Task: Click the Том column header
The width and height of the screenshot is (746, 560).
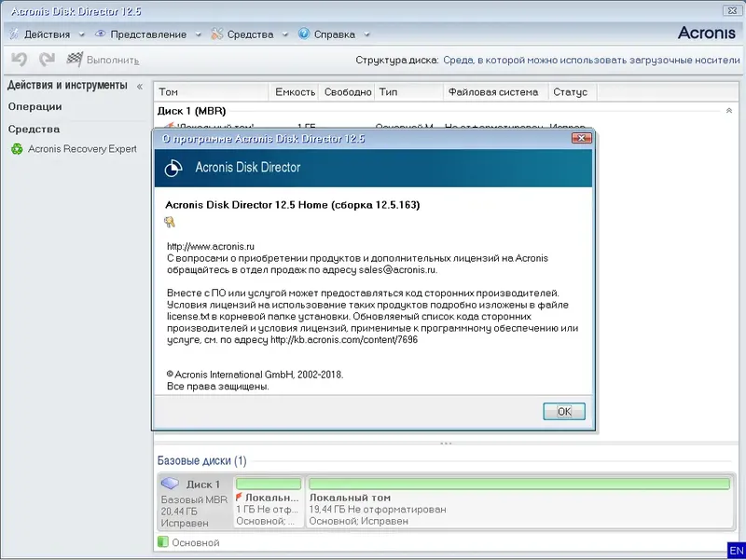Action: click(x=212, y=91)
